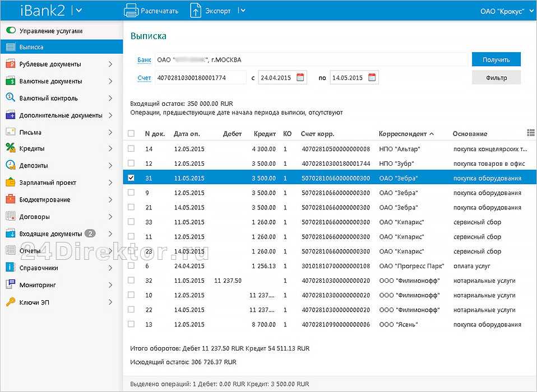
Task: Expand the Рублевые документы submenu arrow
Action: 111,64
